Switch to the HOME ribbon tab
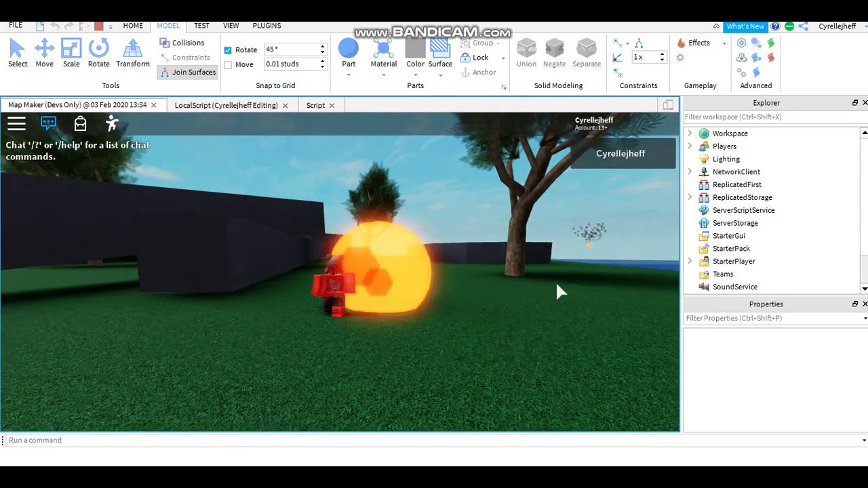The width and height of the screenshot is (868, 488). [133, 26]
